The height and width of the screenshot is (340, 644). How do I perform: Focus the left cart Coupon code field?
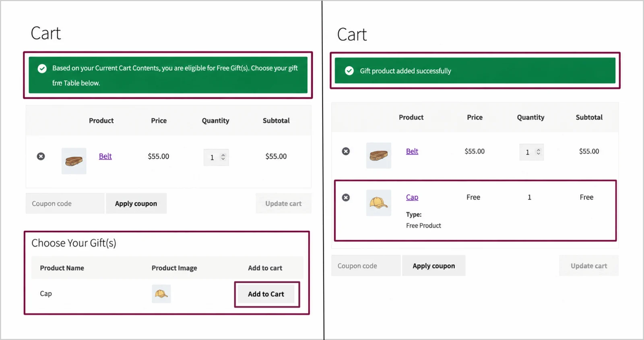tap(65, 203)
